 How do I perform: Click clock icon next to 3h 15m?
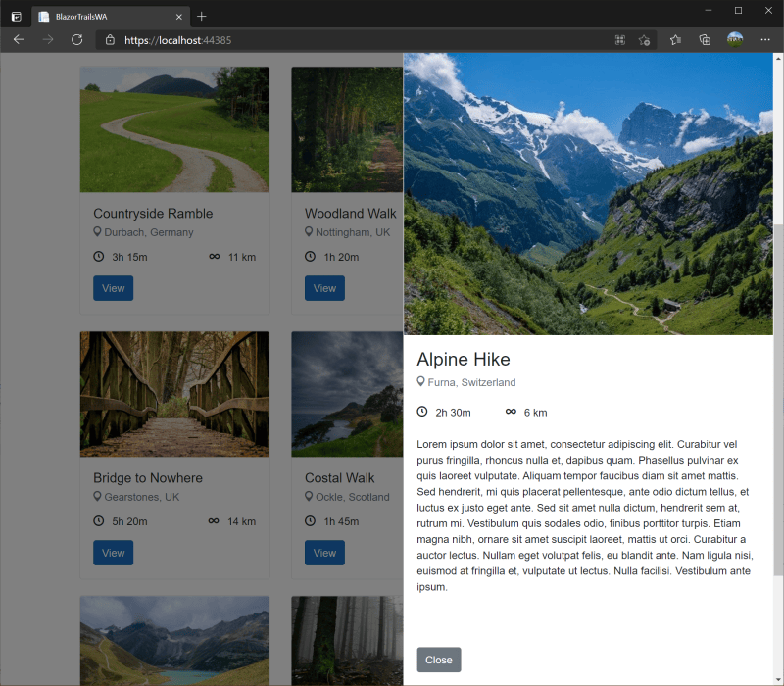click(99, 257)
